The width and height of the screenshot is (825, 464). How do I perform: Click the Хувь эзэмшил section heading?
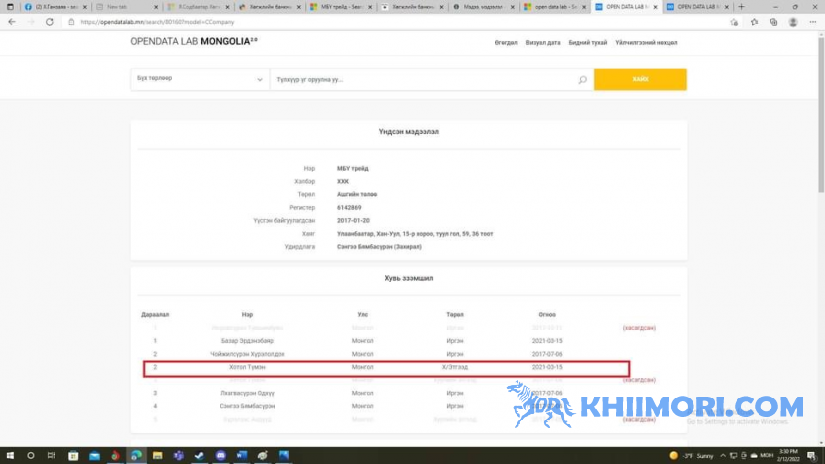coord(409,278)
